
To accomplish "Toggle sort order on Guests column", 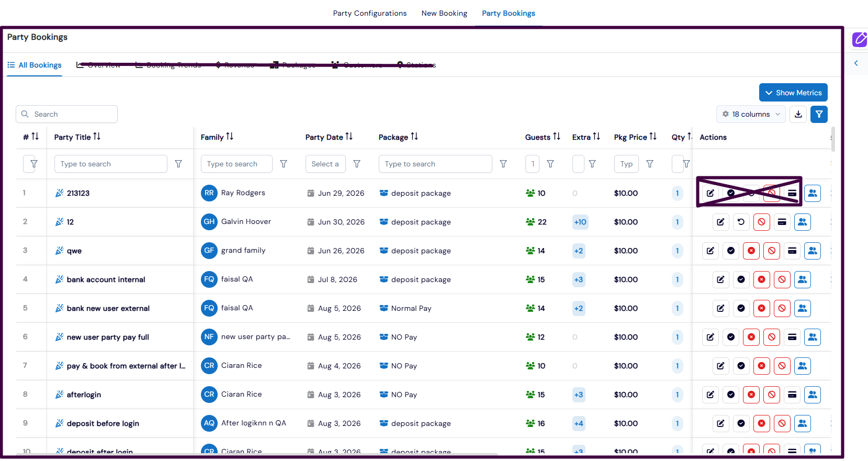I will 556,137.
